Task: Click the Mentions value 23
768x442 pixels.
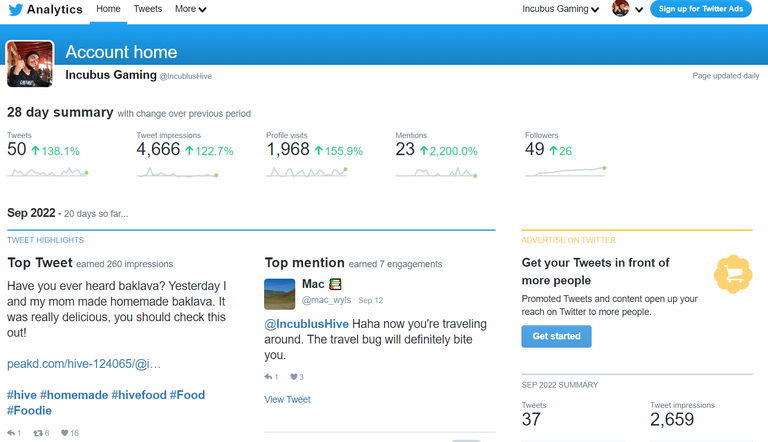Action: (405, 149)
